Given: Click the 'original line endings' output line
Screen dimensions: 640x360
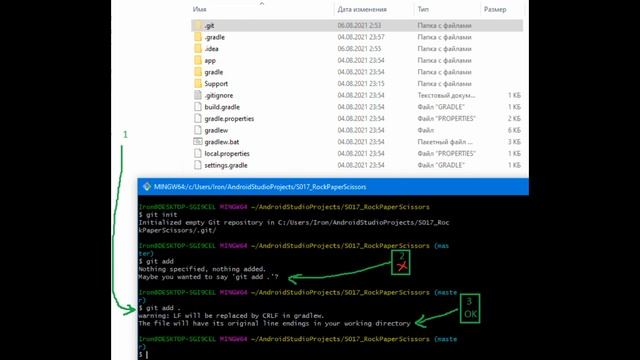Looking at the screenshot, I should click(x=274, y=323).
